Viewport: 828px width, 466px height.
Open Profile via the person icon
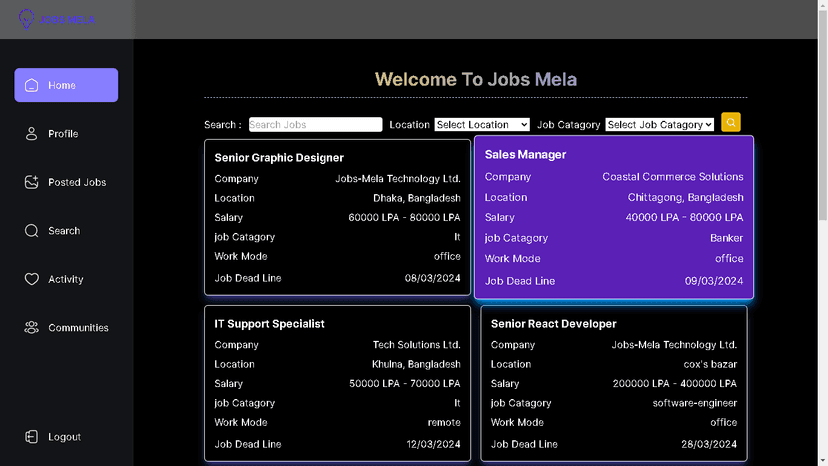(x=32, y=134)
